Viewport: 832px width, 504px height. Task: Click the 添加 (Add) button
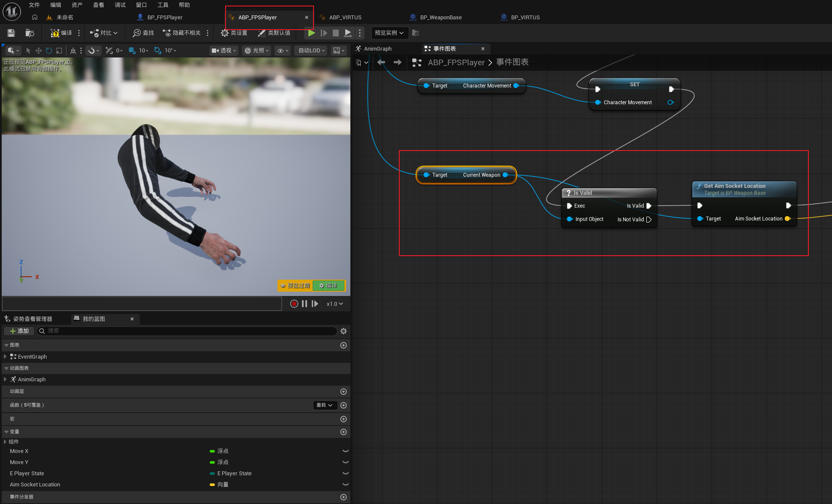point(19,331)
